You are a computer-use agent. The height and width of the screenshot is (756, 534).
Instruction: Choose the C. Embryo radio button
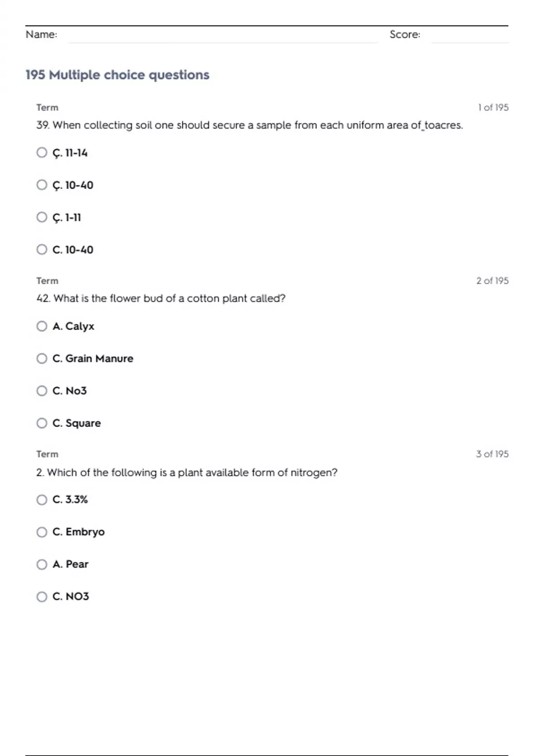click(42, 532)
